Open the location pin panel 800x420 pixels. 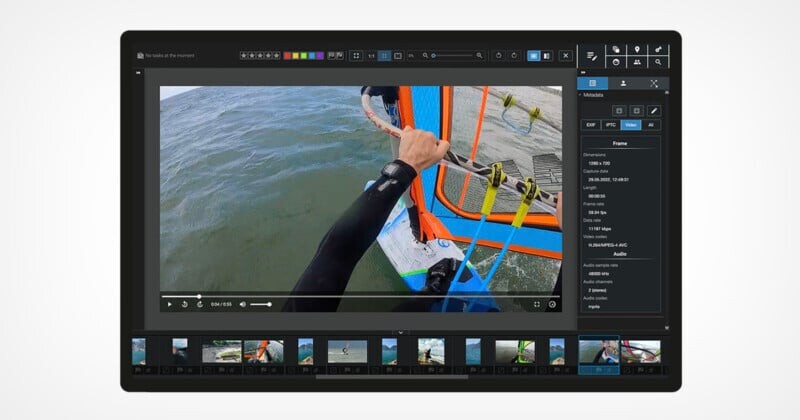pos(636,49)
